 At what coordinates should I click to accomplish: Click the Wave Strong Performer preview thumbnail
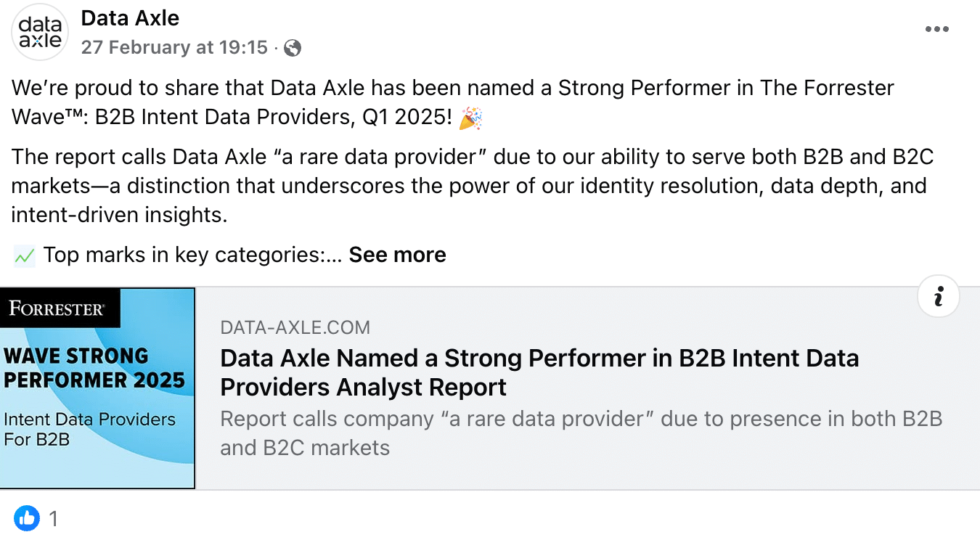click(98, 387)
